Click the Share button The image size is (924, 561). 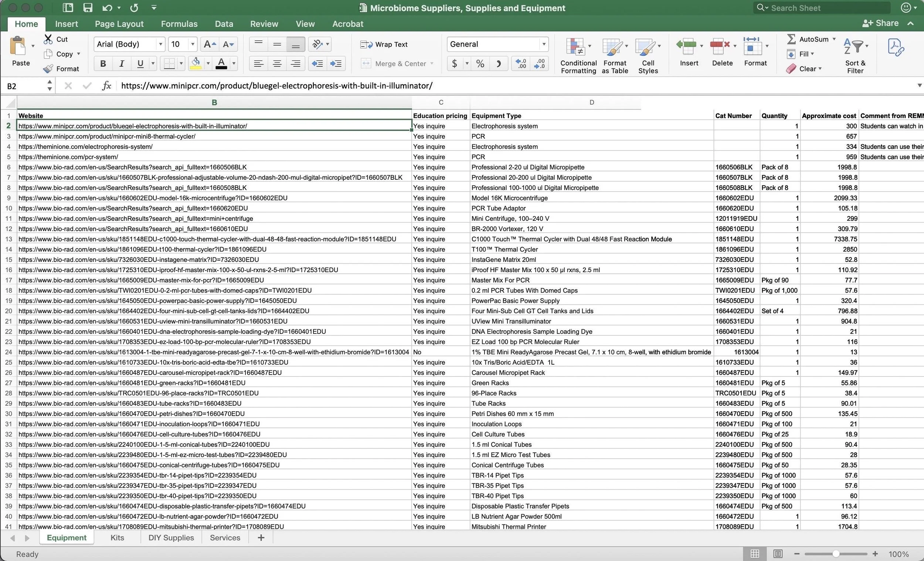coord(880,23)
